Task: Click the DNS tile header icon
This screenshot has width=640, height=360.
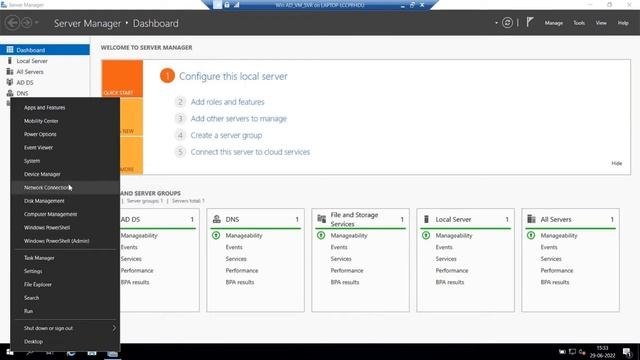Action: [217, 219]
